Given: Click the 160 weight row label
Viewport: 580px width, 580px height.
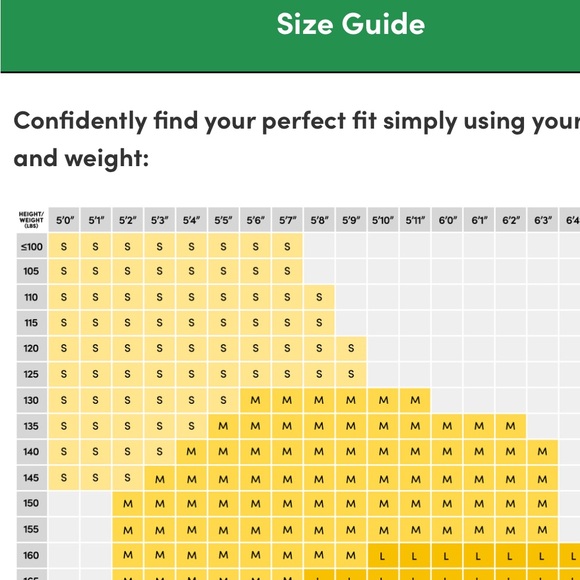Looking at the screenshot, I should (32, 555).
